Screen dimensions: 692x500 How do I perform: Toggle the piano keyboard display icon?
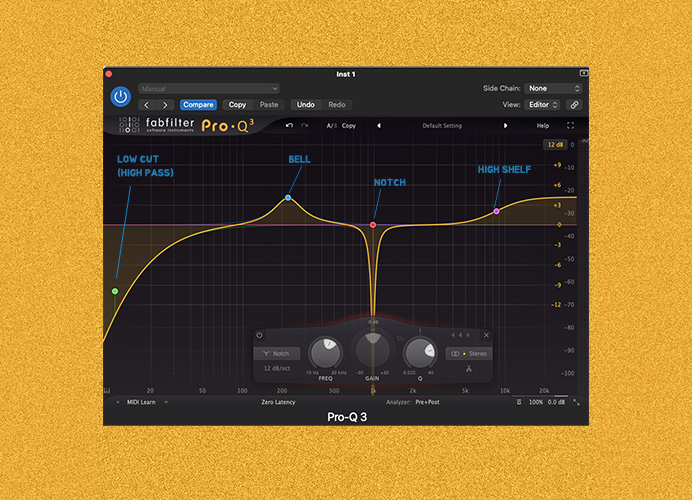pos(107,391)
